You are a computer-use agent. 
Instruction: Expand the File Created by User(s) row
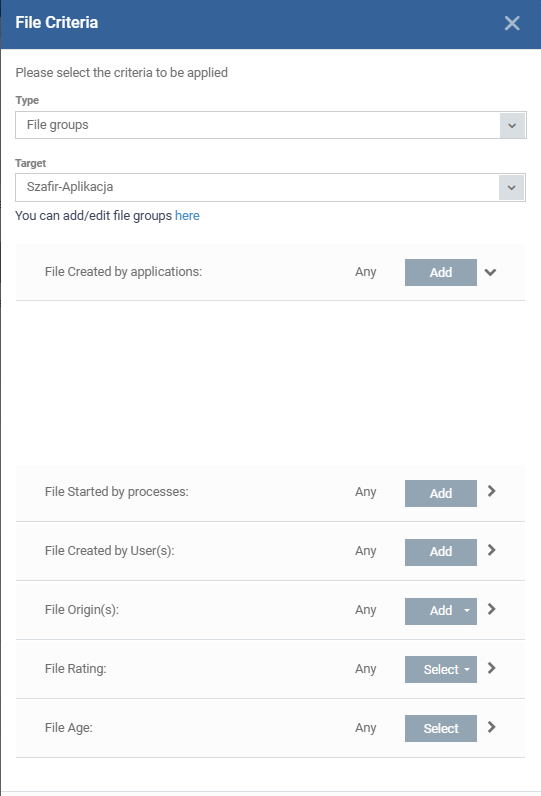[491, 550]
